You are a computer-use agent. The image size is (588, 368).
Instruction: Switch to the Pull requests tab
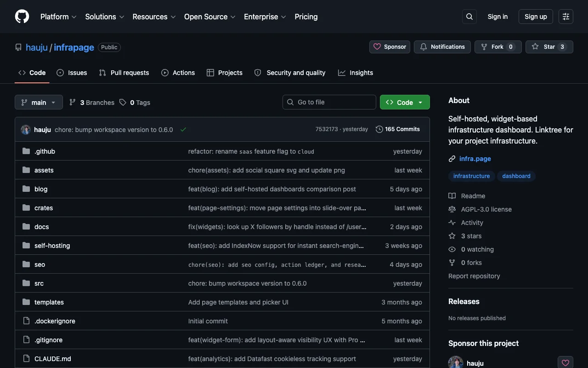point(124,73)
